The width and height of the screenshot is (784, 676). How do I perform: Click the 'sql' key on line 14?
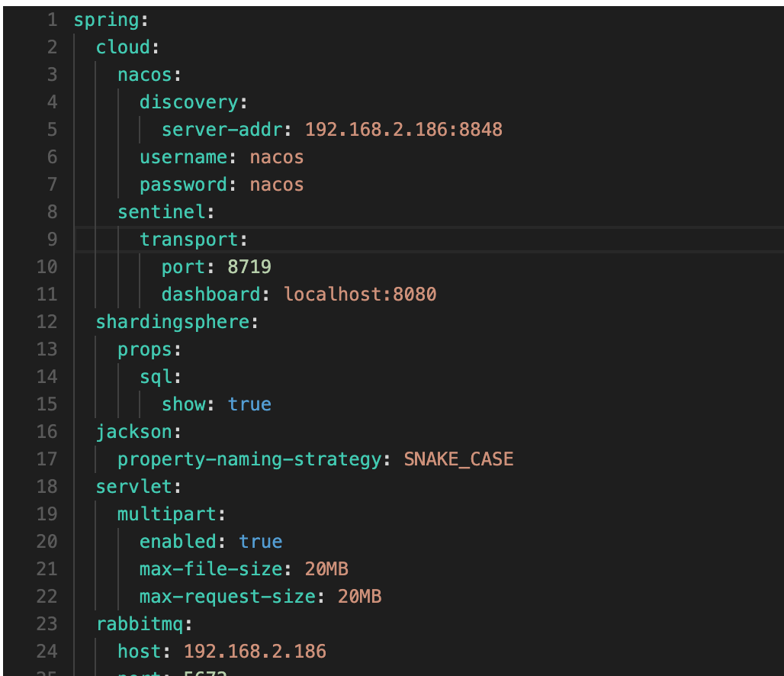(x=156, y=377)
